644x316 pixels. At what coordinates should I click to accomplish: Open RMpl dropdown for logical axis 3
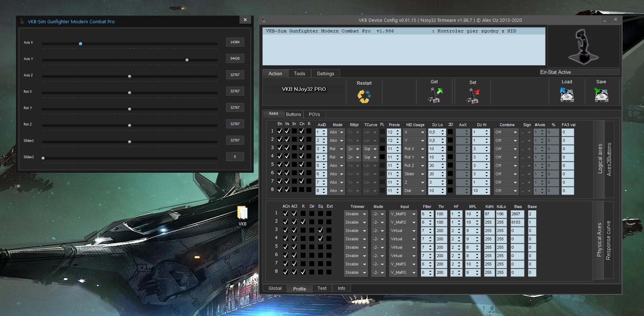click(353, 149)
